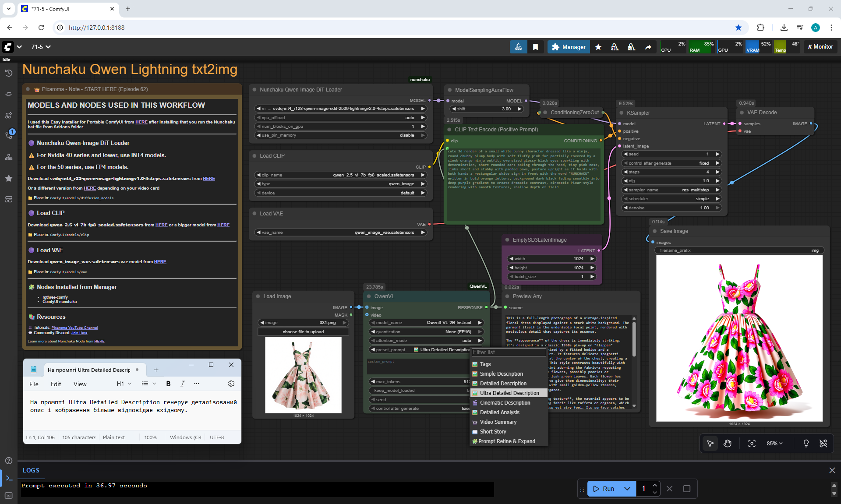Open the ComfyUI Manager
The image size is (841, 504).
[x=569, y=47]
